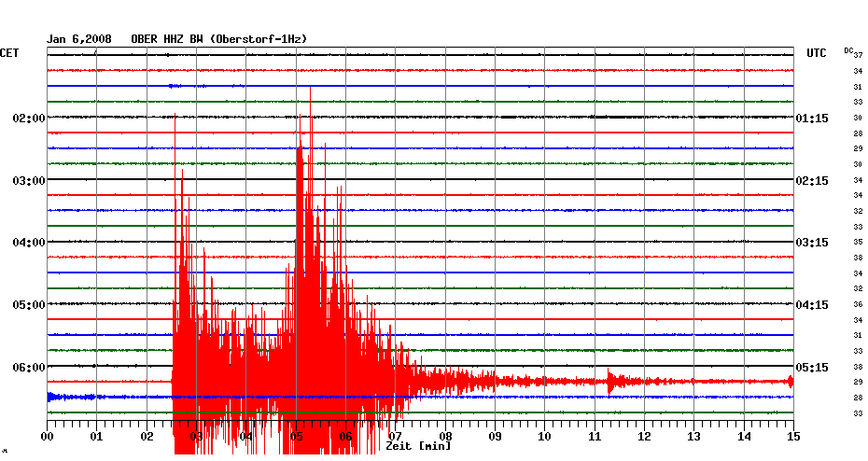Select the CET time label "04:00"
868x461 pixels.
[29, 243]
